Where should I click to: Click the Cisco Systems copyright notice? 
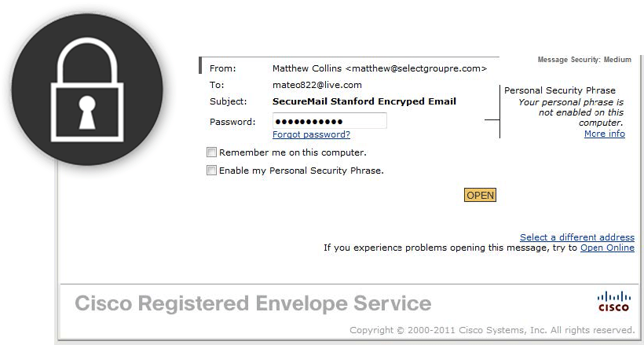(x=492, y=329)
